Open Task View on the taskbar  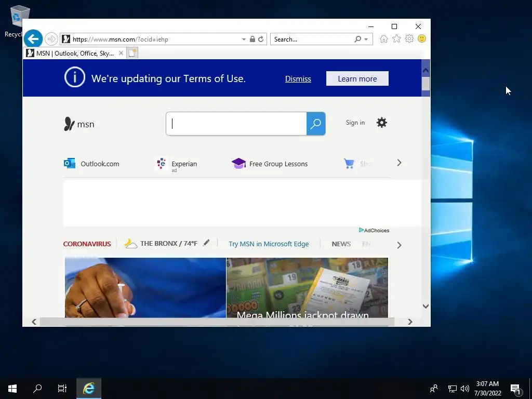click(x=62, y=389)
